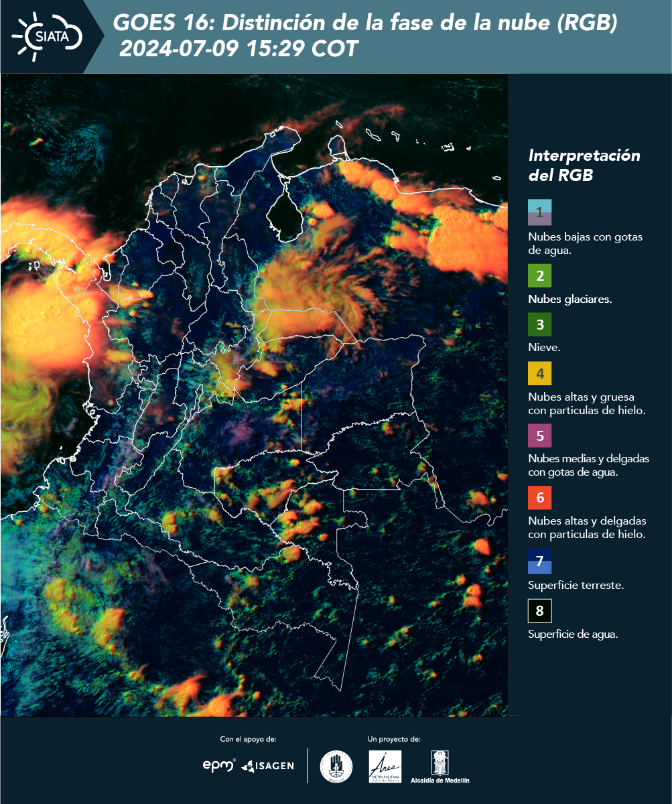Screen dimensions: 672x804
Task: Click "Nubes medias y delgadas con gotas de agua."
Action: (589, 466)
